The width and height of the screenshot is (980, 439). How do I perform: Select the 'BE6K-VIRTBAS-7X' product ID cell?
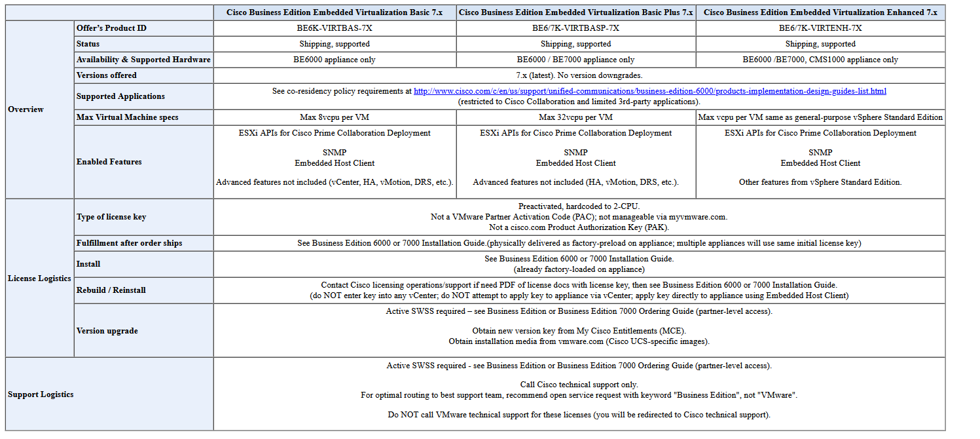335,28
